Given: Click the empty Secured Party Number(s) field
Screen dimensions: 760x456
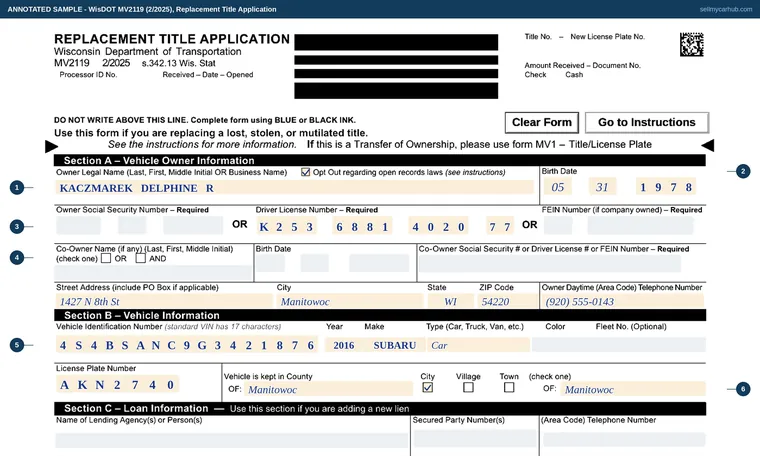Looking at the screenshot, I should [x=475, y=439].
